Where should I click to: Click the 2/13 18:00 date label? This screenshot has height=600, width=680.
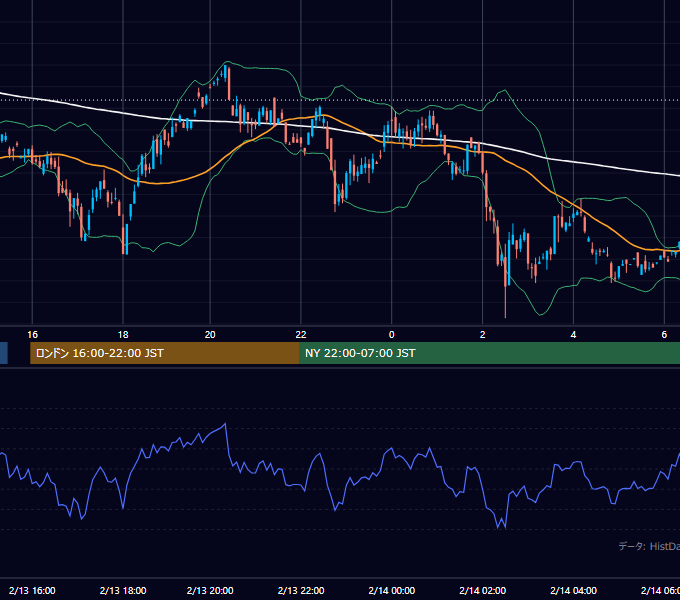click(x=123, y=590)
